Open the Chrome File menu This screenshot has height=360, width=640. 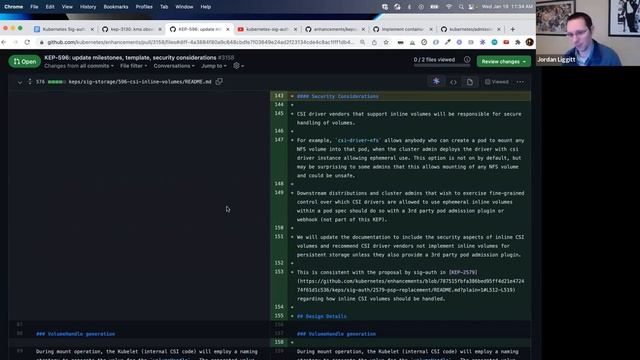pyautogui.click(x=34, y=7)
